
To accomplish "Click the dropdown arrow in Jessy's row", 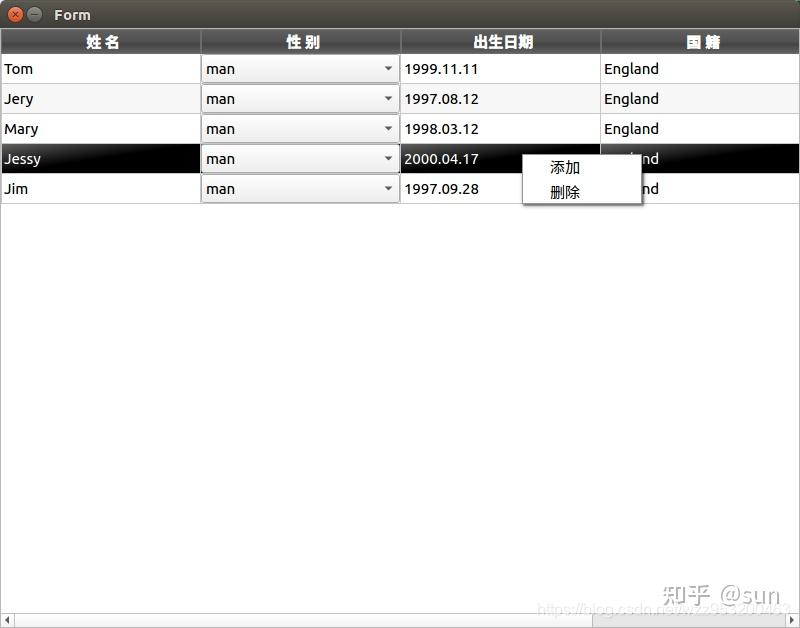I will point(389,159).
